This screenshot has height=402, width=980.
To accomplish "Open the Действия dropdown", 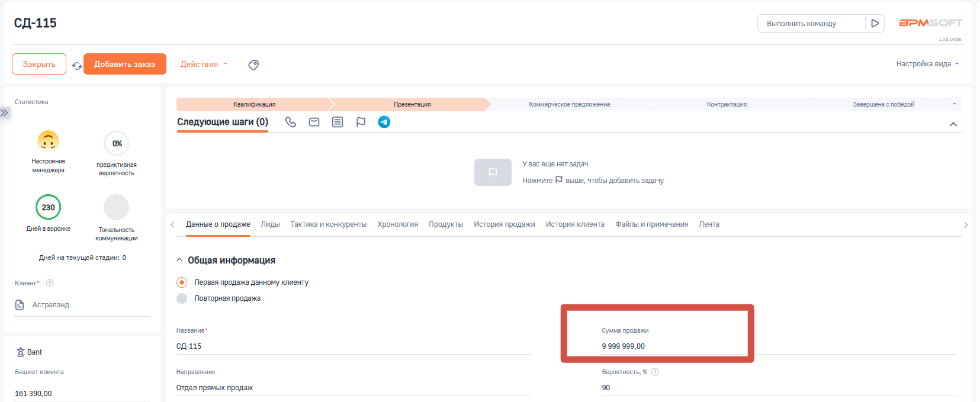I will tap(204, 64).
